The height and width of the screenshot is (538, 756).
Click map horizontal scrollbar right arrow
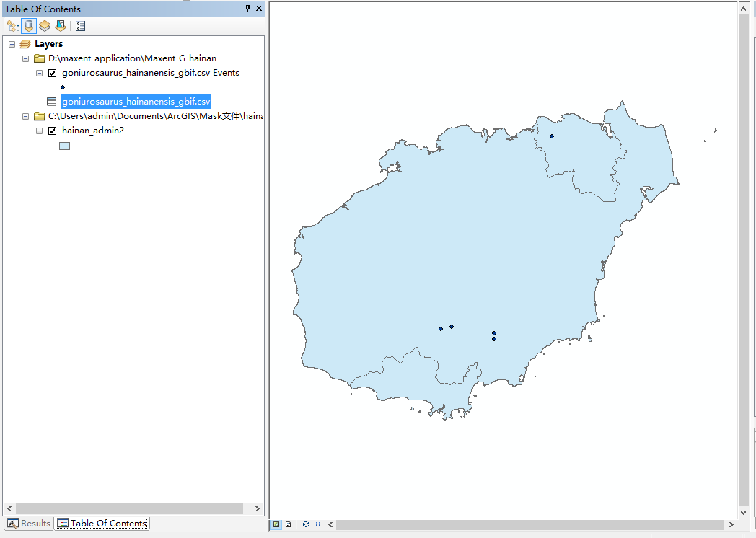tap(731, 524)
